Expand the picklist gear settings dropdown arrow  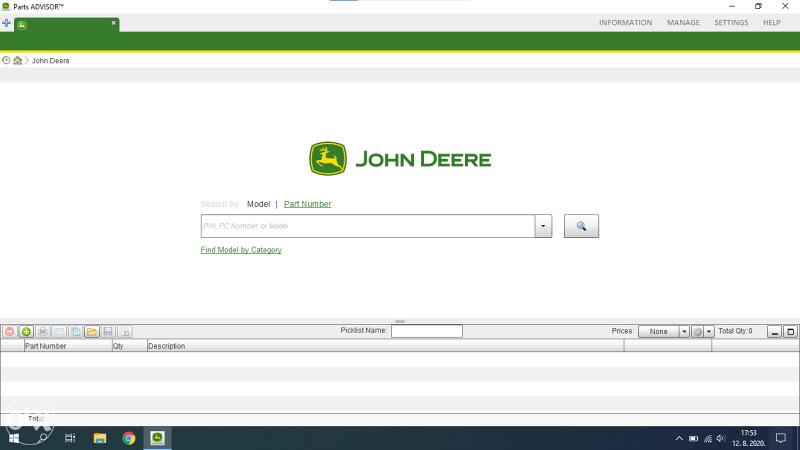pos(709,331)
